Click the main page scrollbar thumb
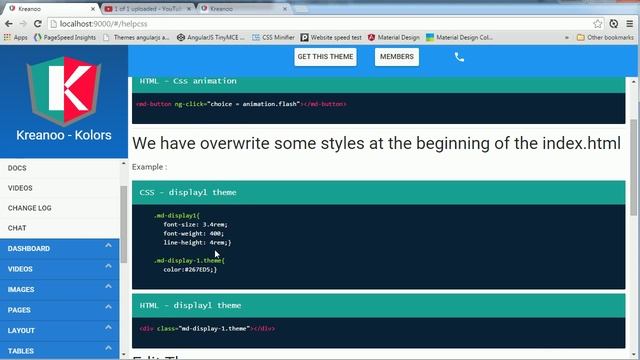This screenshot has width=640, height=360. pyautogui.click(x=633, y=167)
